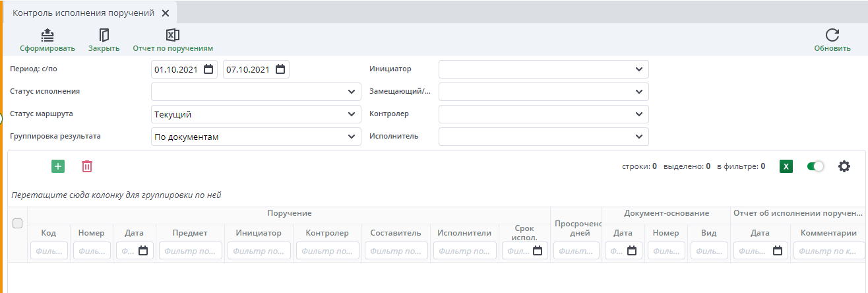868x293 pixels.
Task: Open Статус маршрута dropdown showing Текущий
Action: point(351,114)
